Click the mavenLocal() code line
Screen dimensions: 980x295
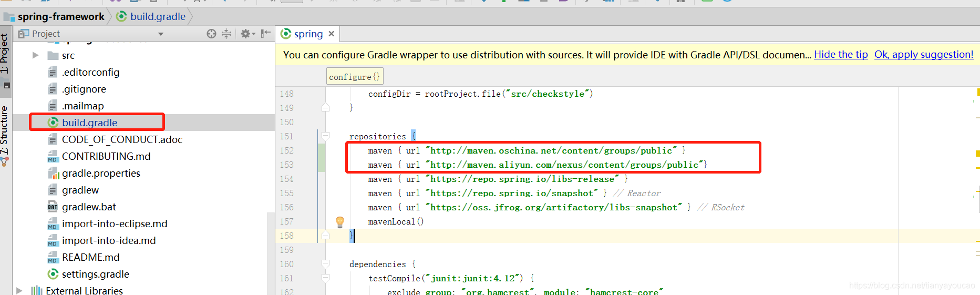pyautogui.click(x=396, y=221)
